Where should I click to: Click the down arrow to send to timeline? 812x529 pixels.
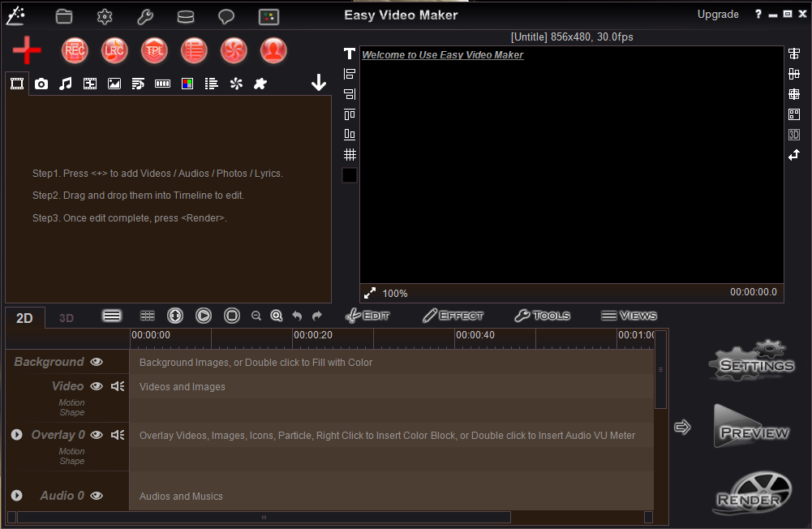(x=319, y=83)
